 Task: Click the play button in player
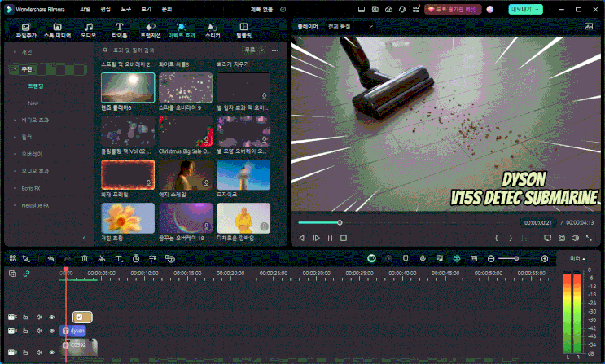317,238
